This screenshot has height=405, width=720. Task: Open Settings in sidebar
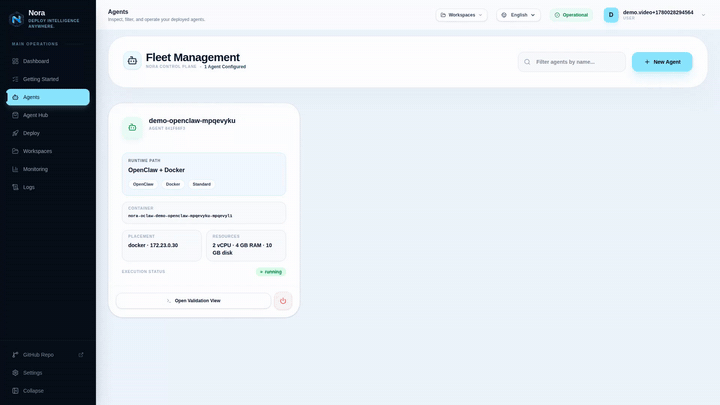point(48,373)
